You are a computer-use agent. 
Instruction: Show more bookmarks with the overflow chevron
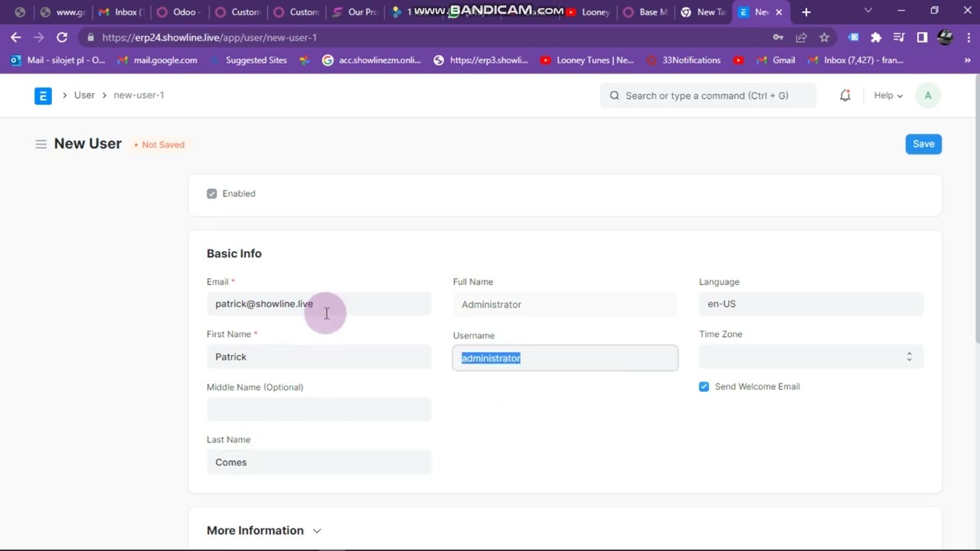tap(968, 60)
